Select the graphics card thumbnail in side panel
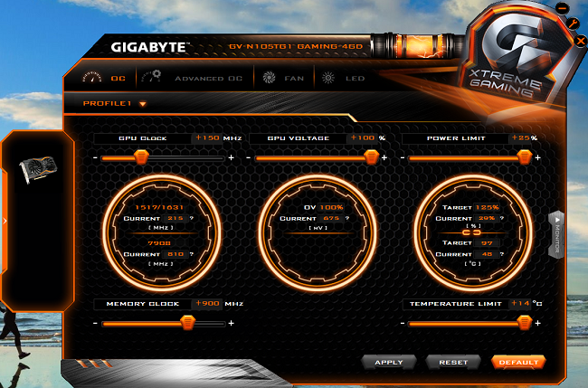 (x=39, y=169)
